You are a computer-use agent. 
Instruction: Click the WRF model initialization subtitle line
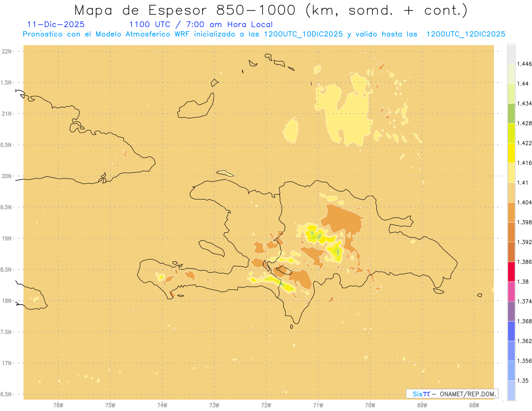tap(264, 34)
